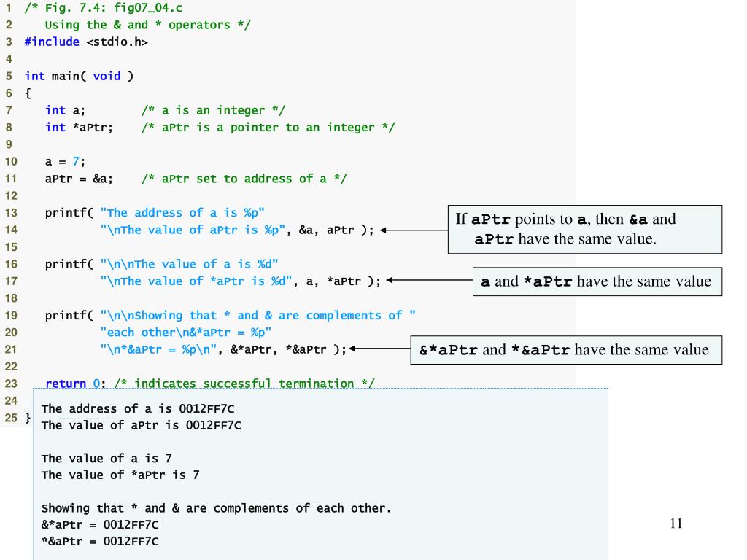This screenshot has width=747, height=560.
Task: Click output line 'The value of *aPtr is 7'
Action: tap(120, 475)
